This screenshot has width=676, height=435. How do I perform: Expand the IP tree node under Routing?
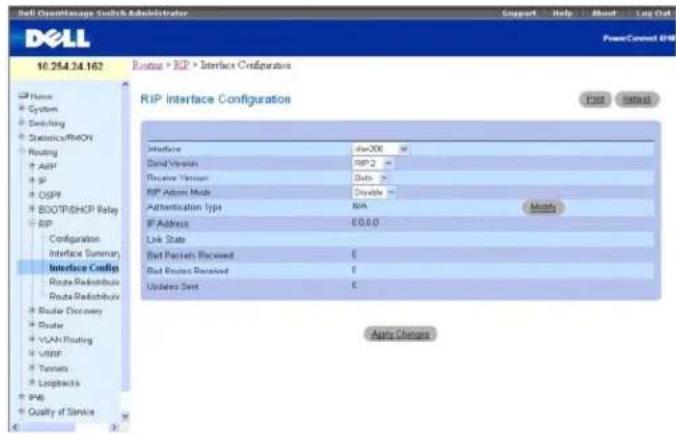(x=31, y=180)
